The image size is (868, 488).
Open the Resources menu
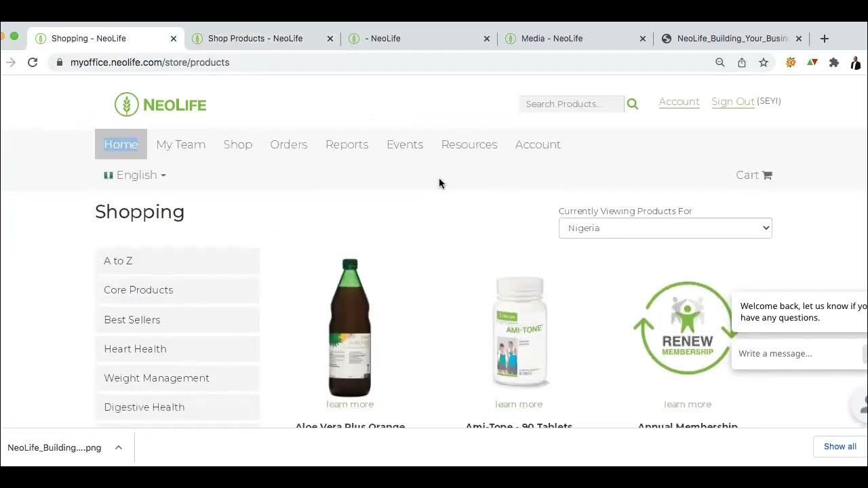pyautogui.click(x=469, y=144)
